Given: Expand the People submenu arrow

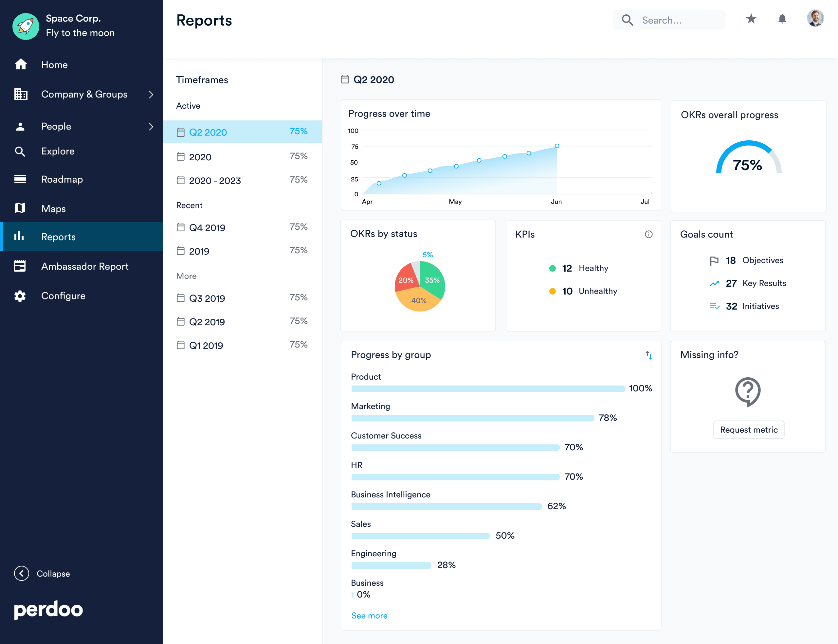Looking at the screenshot, I should coord(151,127).
